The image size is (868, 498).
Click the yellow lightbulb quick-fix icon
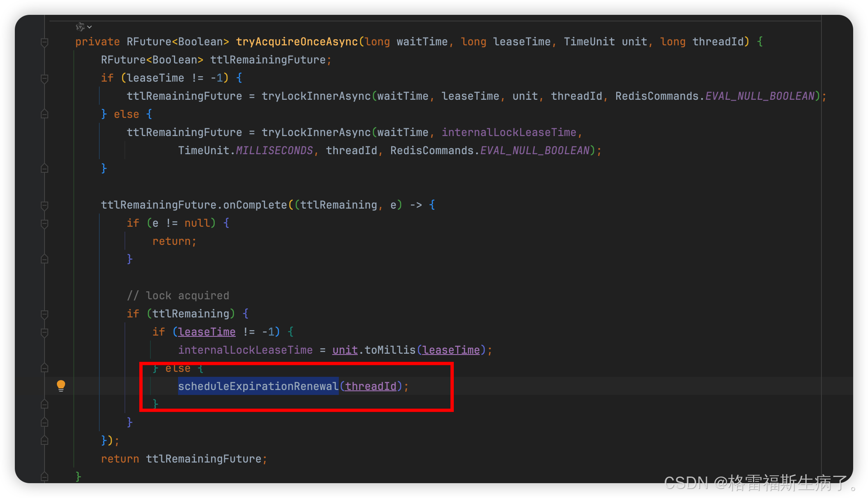61,385
